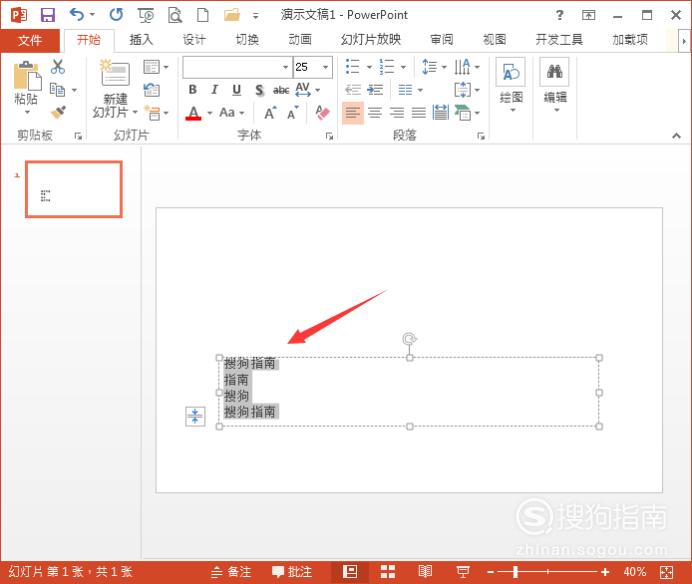
Task: Switch to the 动画 Animations tab
Action: pos(300,40)
